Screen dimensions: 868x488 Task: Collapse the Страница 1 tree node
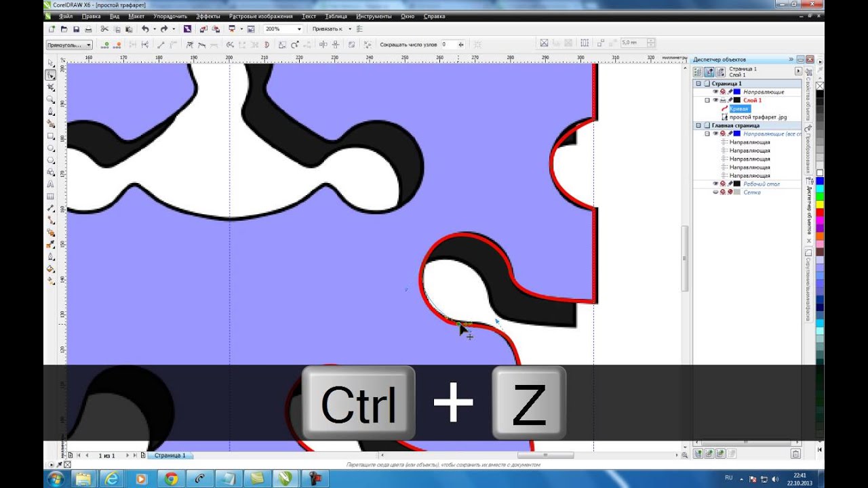698,83
